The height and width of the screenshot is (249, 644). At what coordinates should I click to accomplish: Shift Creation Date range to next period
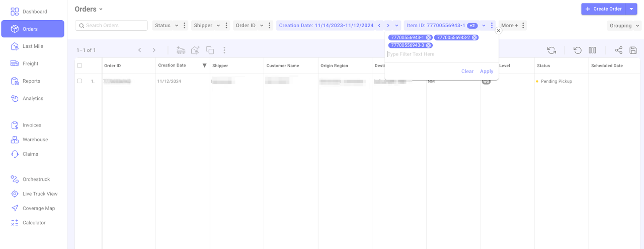388,25
